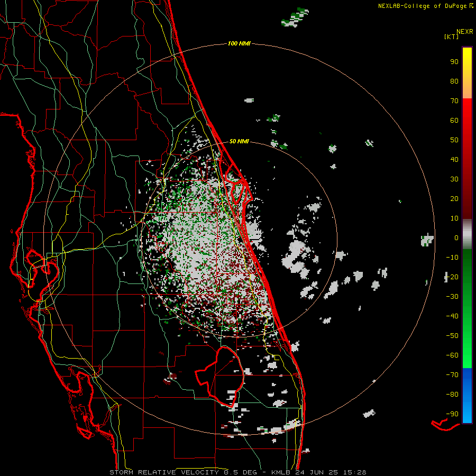Image resolution: width=476 pixels, height=476 pixels.
Task: Click the [KT] units label
Action: point(452,36)
